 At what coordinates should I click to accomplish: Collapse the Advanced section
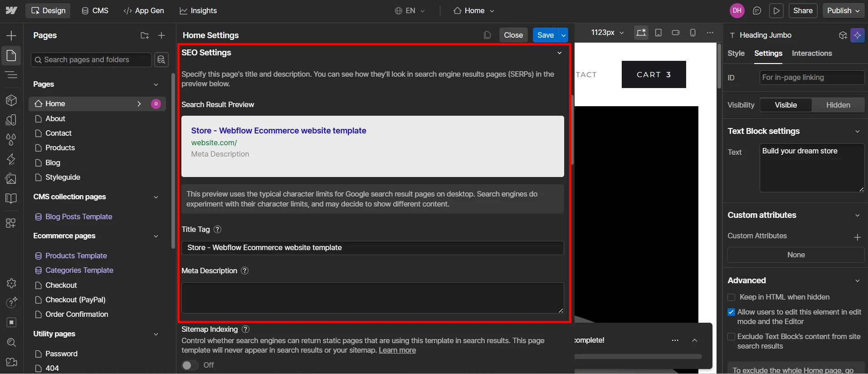tap(857, 280)
